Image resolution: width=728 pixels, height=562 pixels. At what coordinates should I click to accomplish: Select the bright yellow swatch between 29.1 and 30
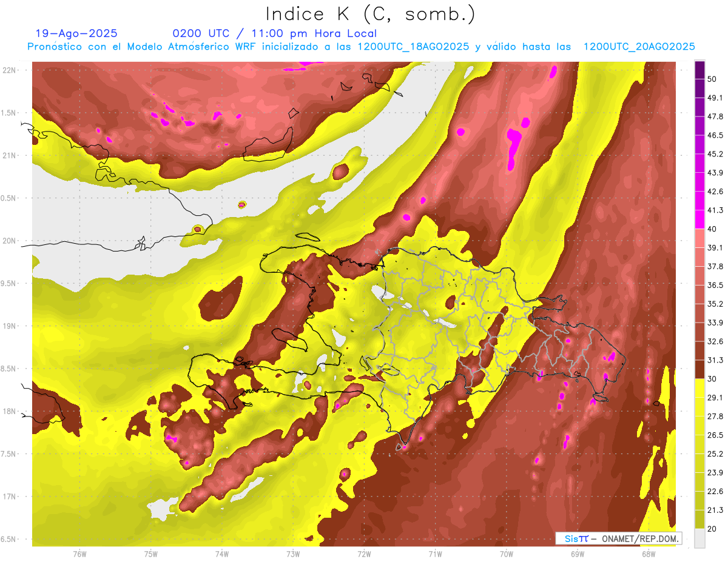699,388
